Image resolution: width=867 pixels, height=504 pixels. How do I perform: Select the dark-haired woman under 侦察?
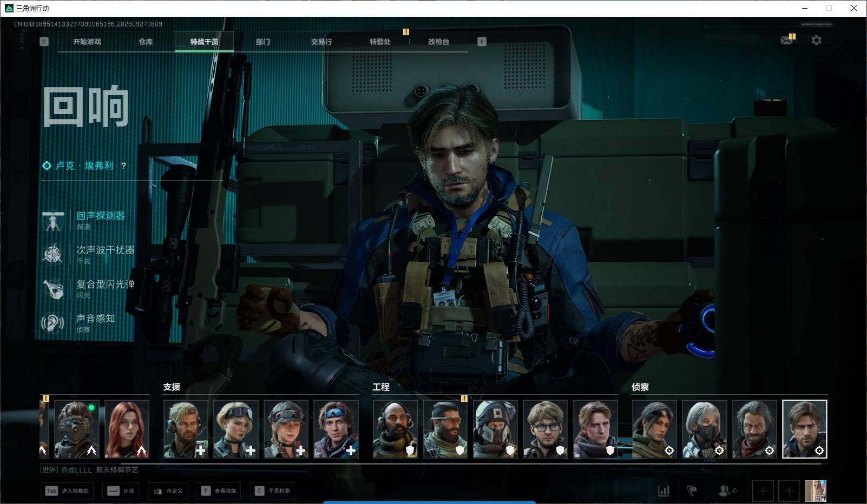pos(654,429)
